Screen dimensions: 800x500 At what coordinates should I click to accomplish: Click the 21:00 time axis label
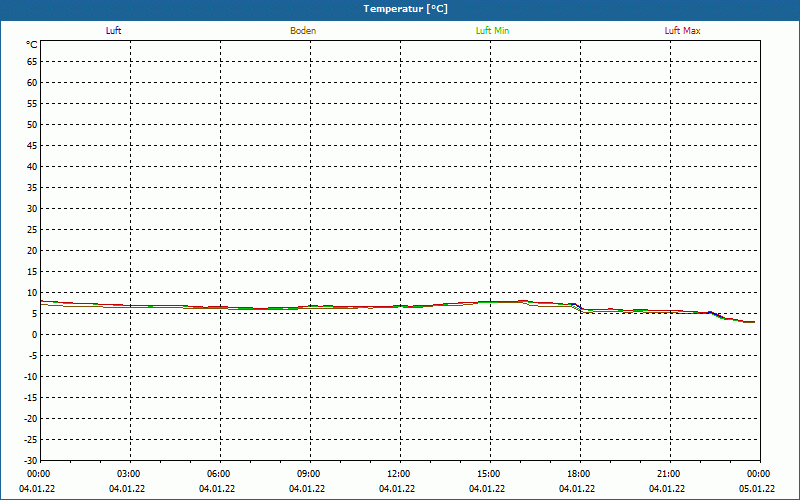pyautogui.click(x=669, y=474)
